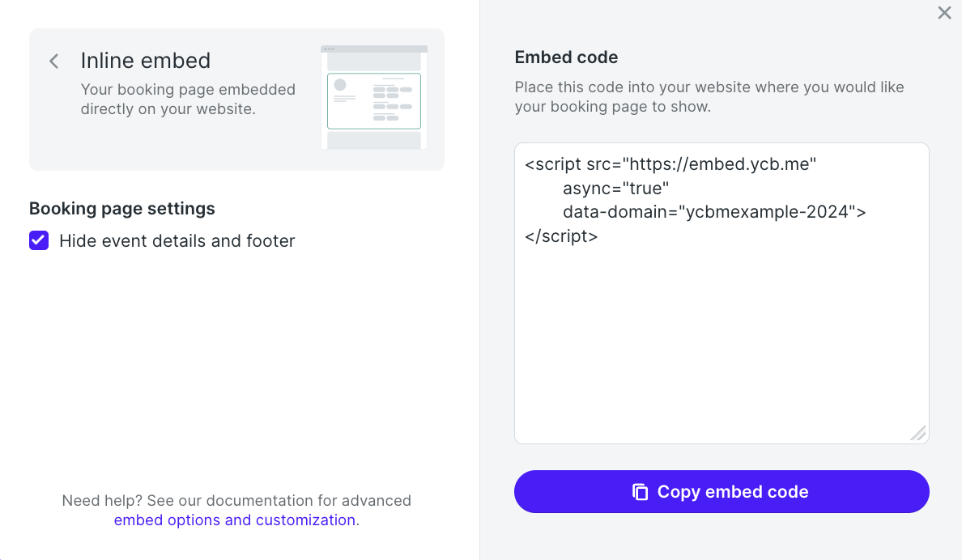
Task: Go back using the left chevron arrow
Action: [x=54, y=61]
